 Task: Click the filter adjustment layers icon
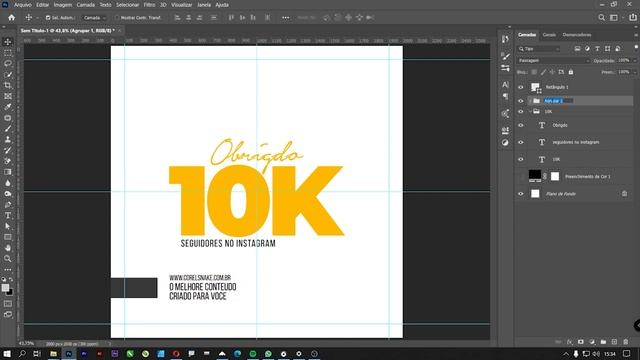587,49
